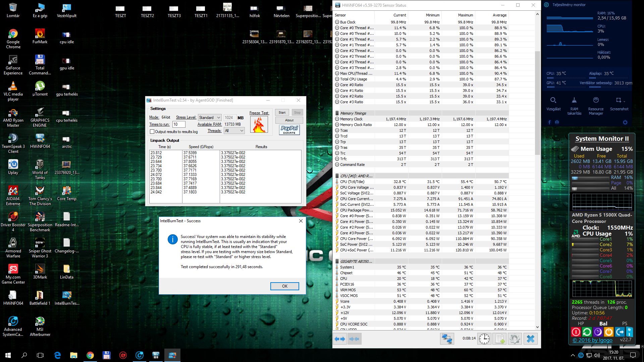Show hidden system tray icons
Image resolution: width=644 pixels, height=362 pixels.
(x=573, y=355)
